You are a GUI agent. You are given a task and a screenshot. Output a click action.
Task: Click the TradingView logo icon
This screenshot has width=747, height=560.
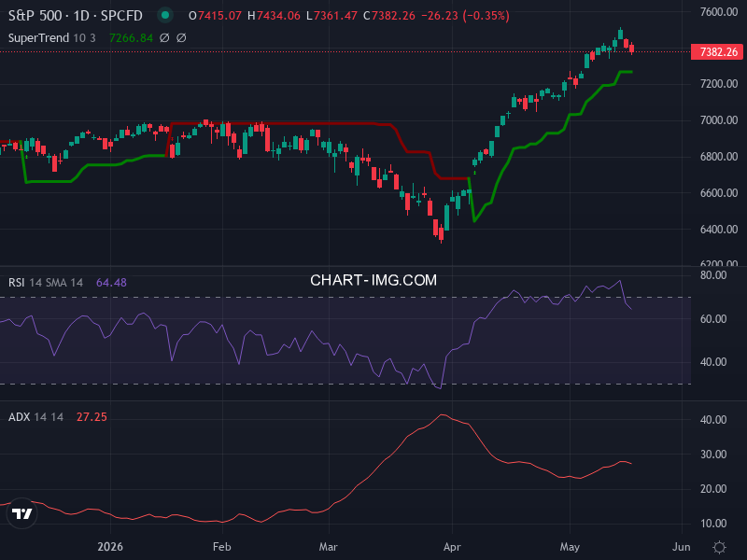(x=21, y=513)
